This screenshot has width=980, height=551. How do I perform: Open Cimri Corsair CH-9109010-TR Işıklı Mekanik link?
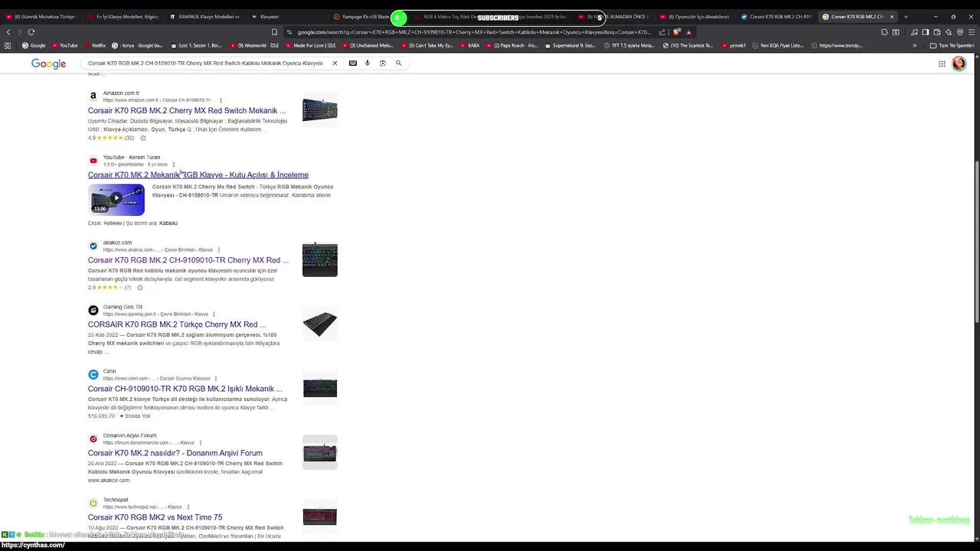pos(185,389)
